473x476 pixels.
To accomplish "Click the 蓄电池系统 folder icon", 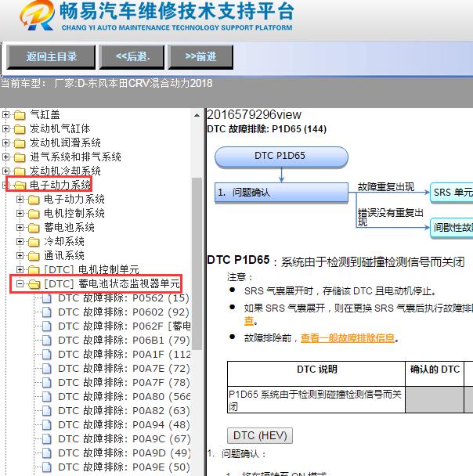I will (34, 228).
